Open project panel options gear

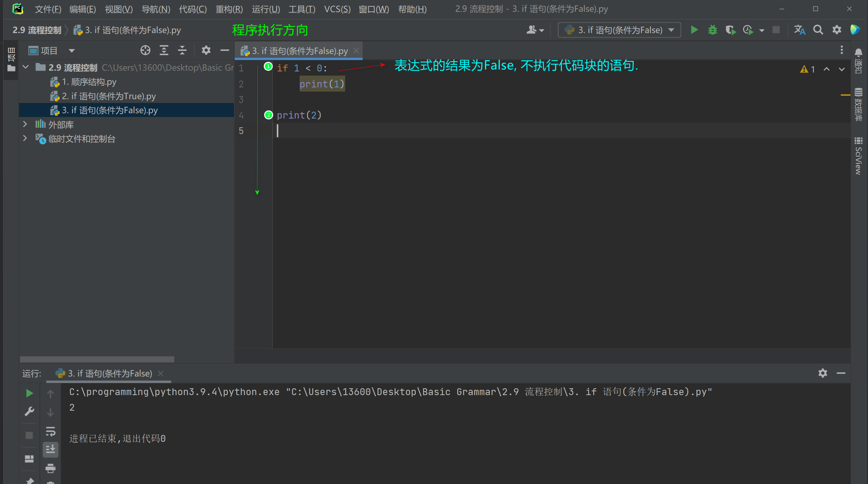pyautogui.click(x=206, y=50)
